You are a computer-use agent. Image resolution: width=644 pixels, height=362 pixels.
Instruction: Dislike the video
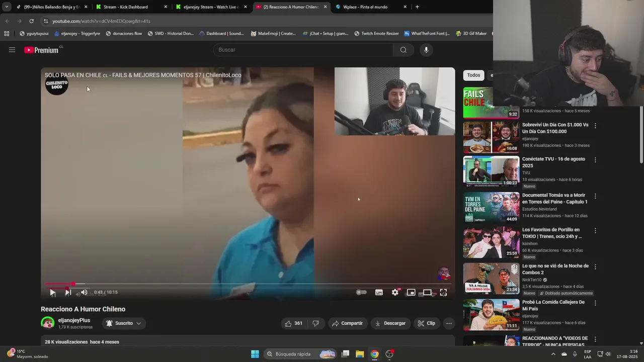coord(316,323)
